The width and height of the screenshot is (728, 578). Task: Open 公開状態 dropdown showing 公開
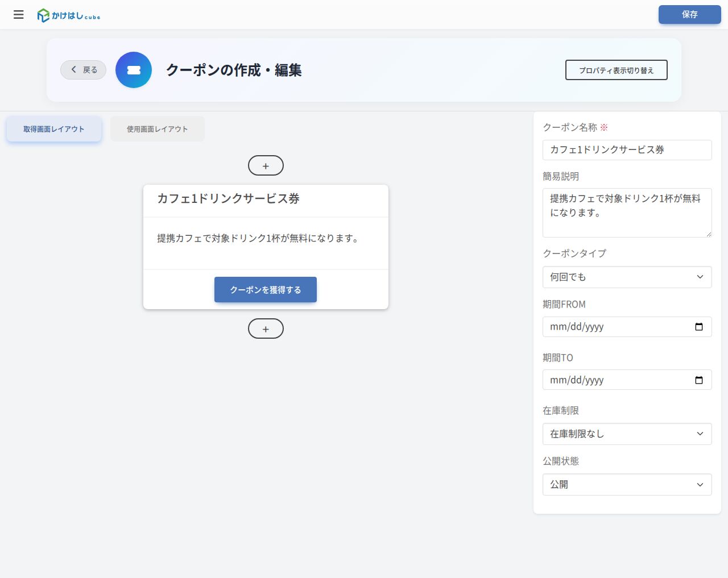pyautogui.click(x=627, y=484)
